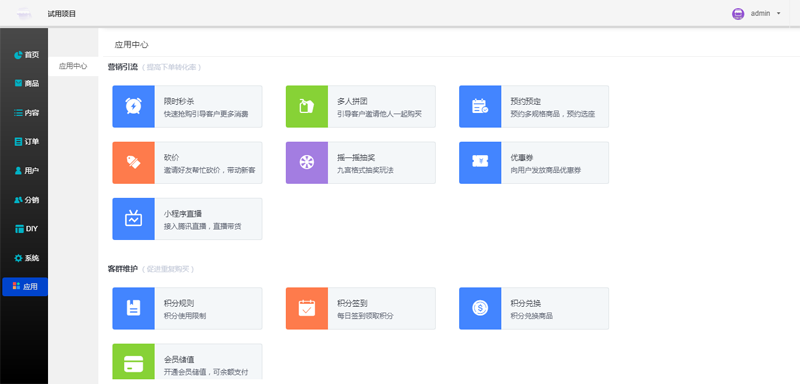Screen dimensions: 800x384
Task: Click text 积分兑换商品
Action: (532, 316)
